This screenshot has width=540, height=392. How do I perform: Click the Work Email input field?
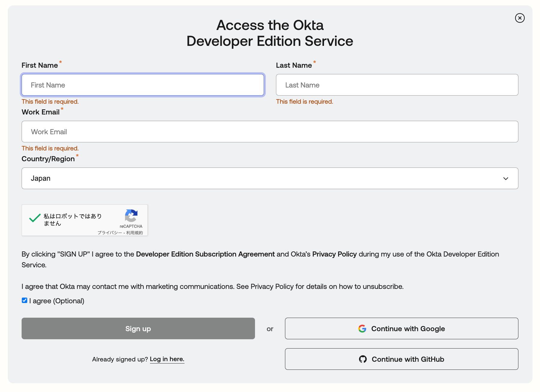[x=270, y=132]
